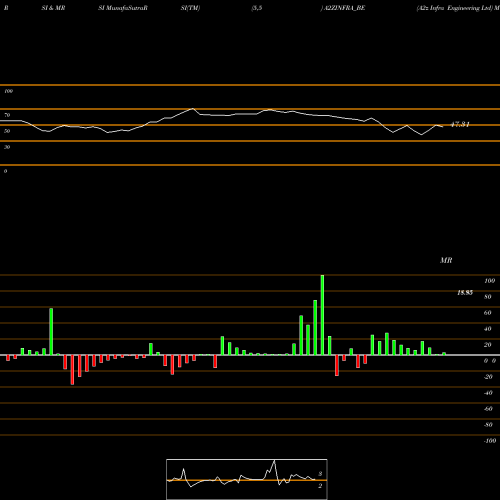Click the MR right axis label 20
500x500 pixels.
488,345
